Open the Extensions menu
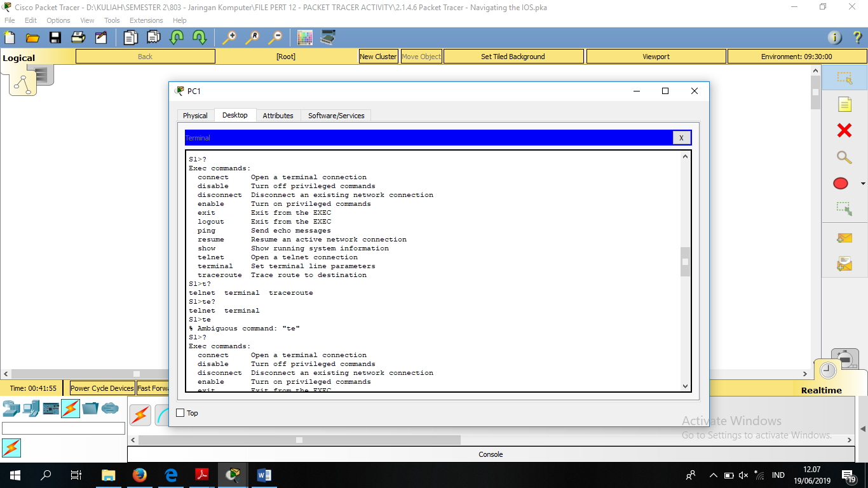Viewport: 868px width, 488px height. click(x=146, y=20)
